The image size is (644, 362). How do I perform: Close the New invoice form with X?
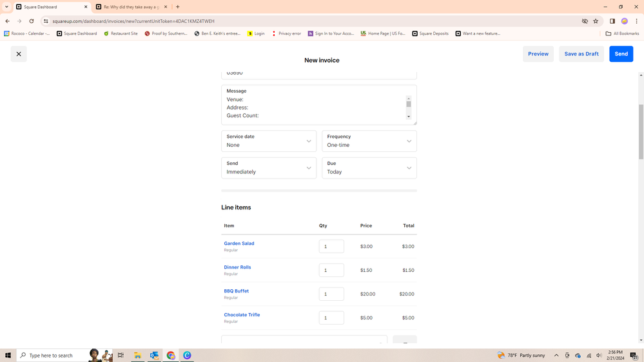19,54
